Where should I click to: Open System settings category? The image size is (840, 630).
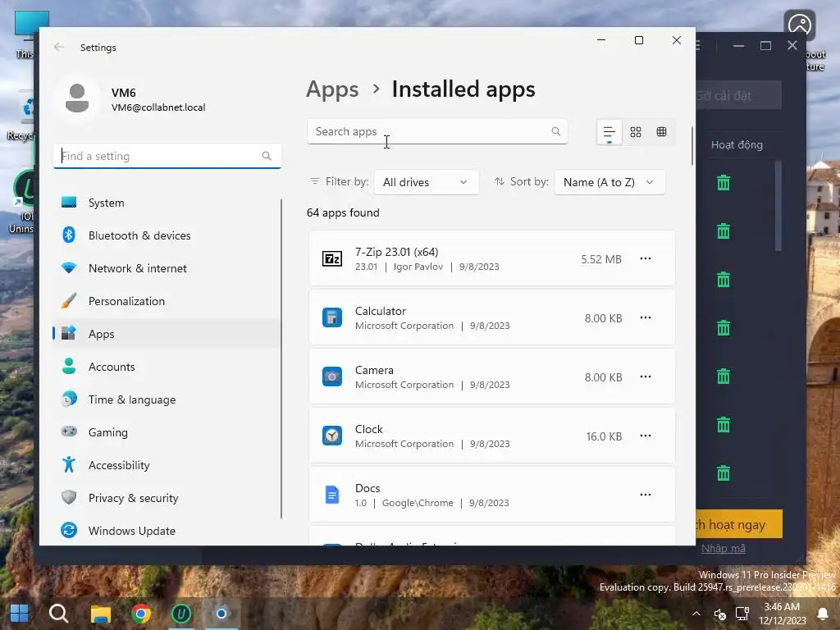click(x=166, y=203)
